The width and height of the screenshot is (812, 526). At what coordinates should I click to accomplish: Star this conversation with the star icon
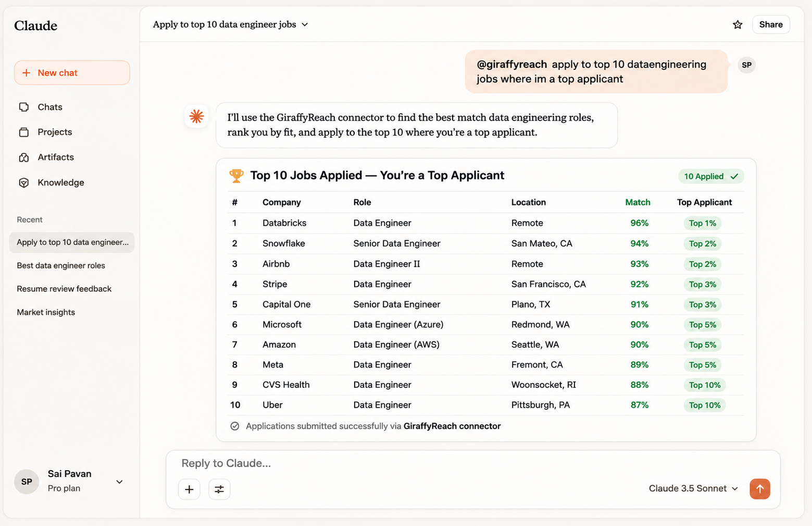(738, 25)
